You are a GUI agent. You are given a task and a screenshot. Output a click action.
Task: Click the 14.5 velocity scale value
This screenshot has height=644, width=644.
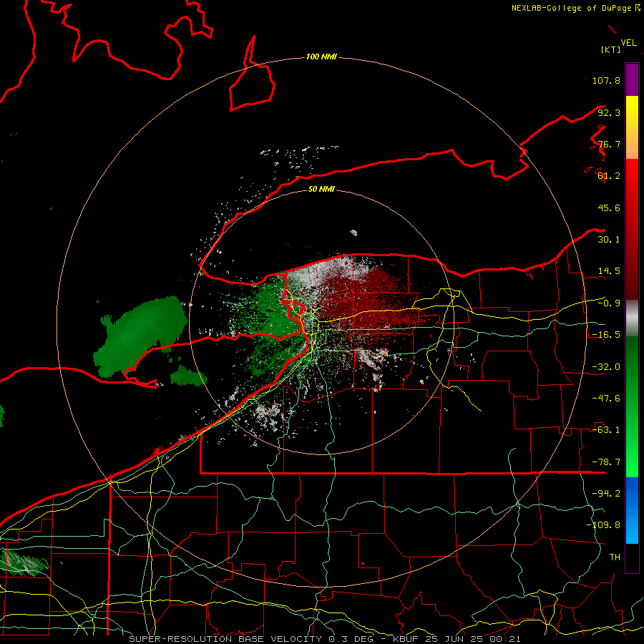tap(609, 271)
